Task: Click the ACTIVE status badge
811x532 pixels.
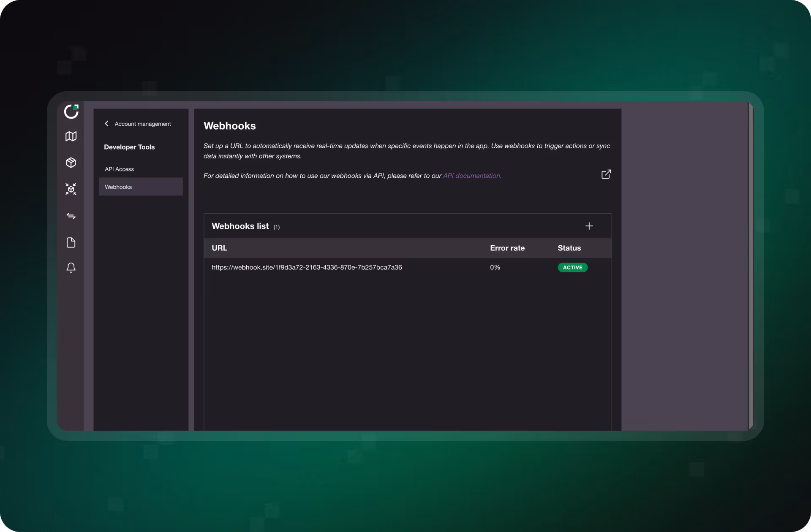Action: pyautogui.click(x=572, y=268)
